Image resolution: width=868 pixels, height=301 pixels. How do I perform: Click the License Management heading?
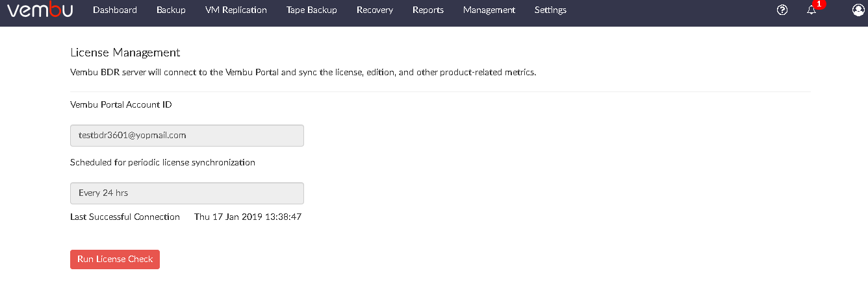point(125,53)
